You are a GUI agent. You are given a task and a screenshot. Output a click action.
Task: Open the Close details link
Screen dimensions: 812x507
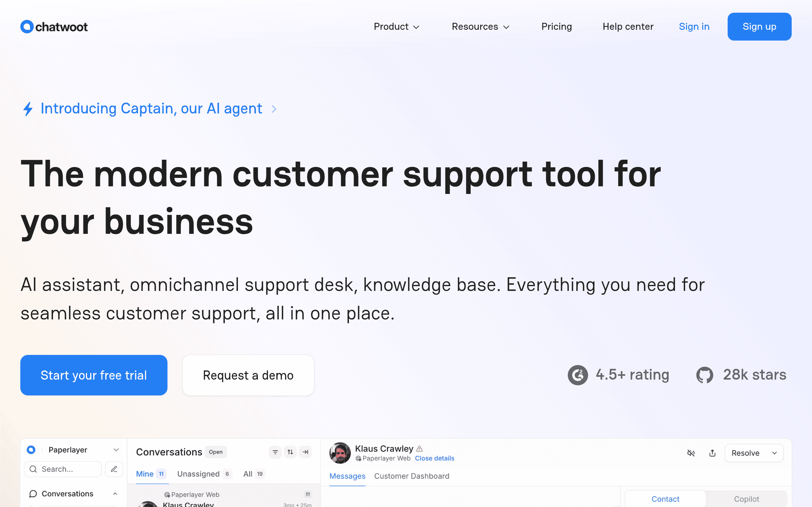[x=435, y=459]
